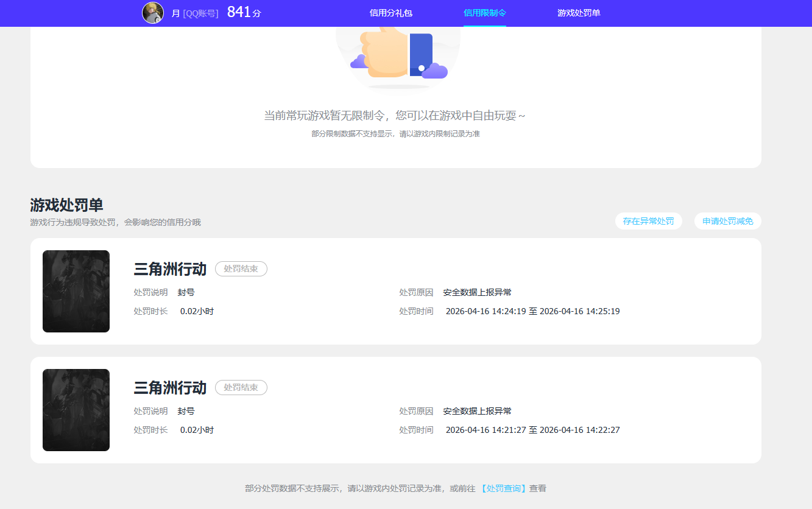812x509 pixels.
Task: Click the [QQ账号] label in header
Action: [x=200, y=13]
